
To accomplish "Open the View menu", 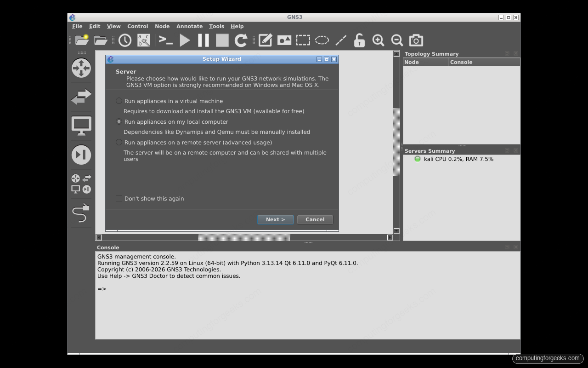I will click(113, 26).
